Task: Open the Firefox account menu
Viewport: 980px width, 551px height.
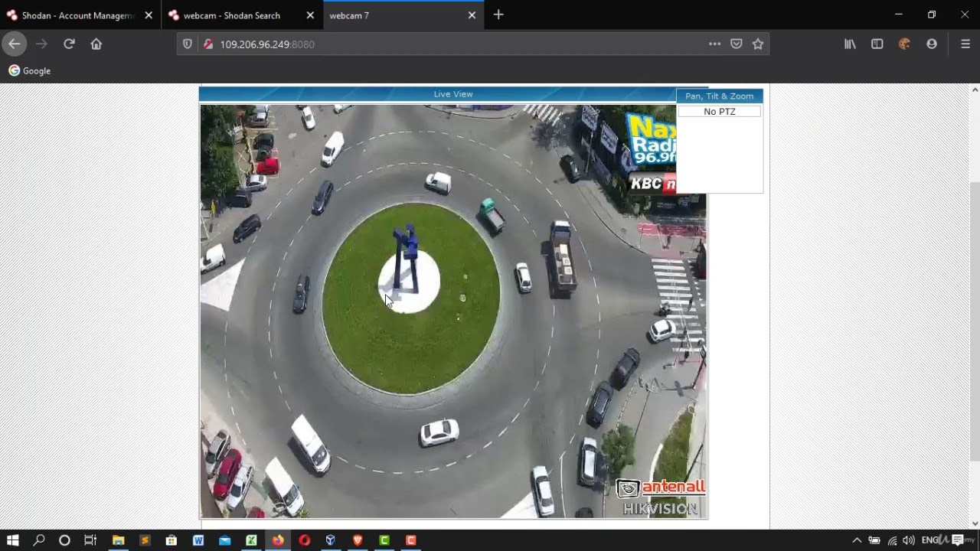Action: [x=932, y=44]
